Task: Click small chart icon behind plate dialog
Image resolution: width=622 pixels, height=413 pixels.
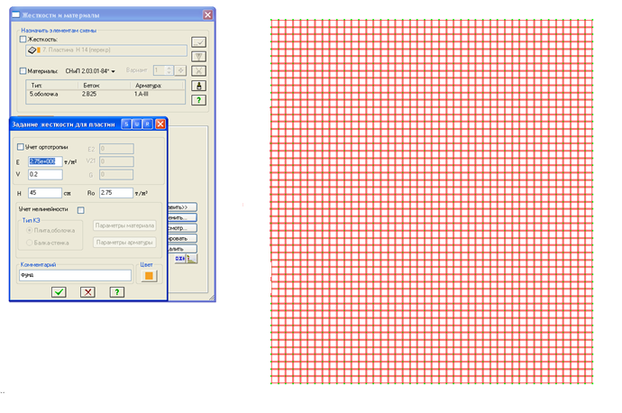Action: coord(192,259)
